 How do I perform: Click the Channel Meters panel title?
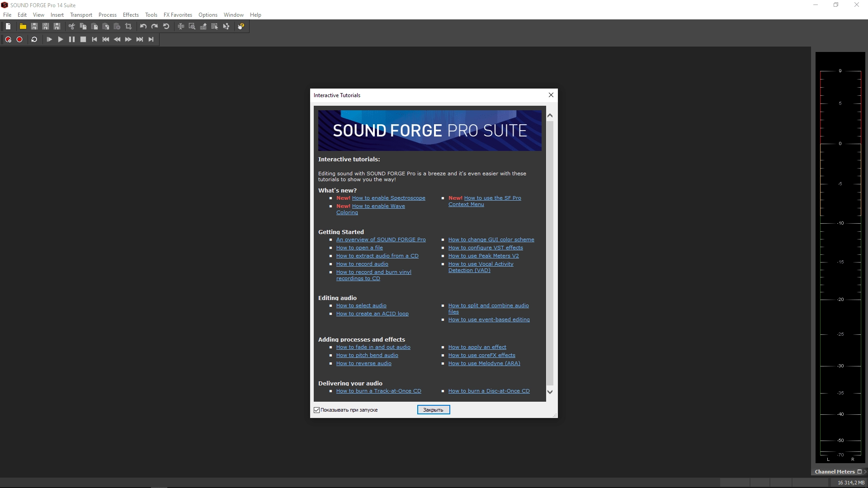click(x=835, y=471)
